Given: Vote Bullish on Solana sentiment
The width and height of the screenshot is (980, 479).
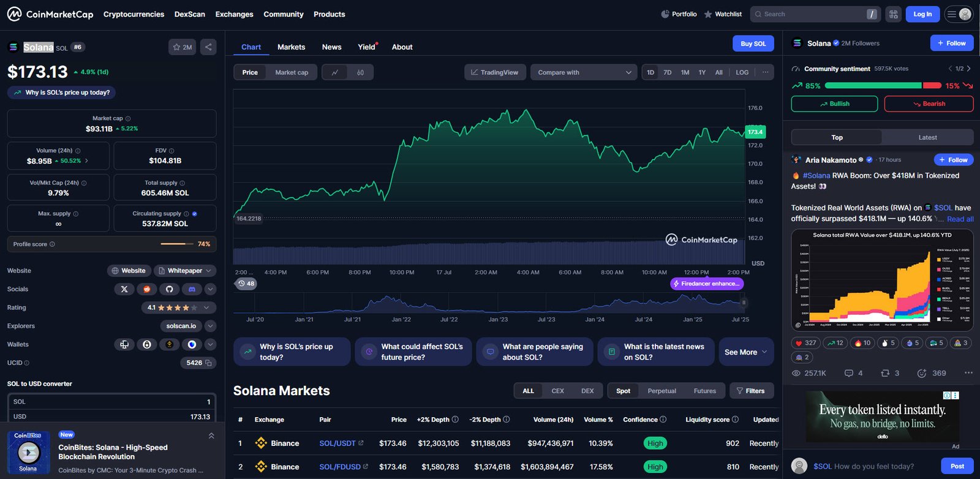Looking at the screenshot, I should (835, 104).
